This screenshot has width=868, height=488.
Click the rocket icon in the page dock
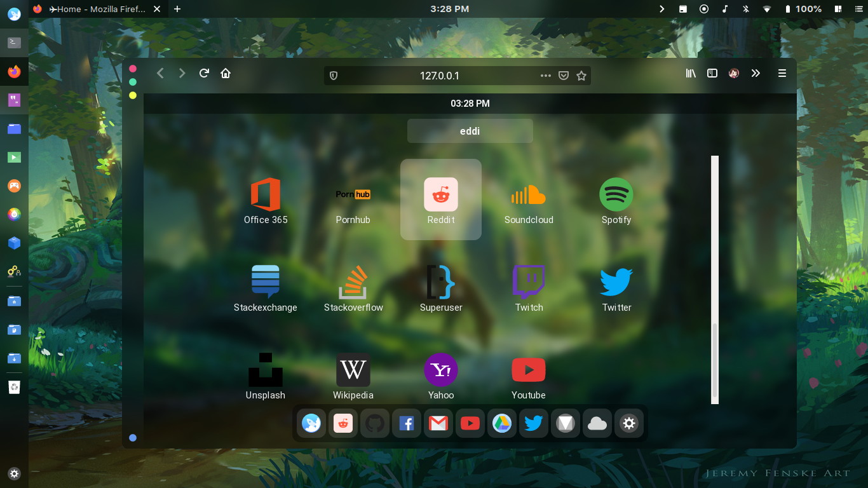point(311,423)
